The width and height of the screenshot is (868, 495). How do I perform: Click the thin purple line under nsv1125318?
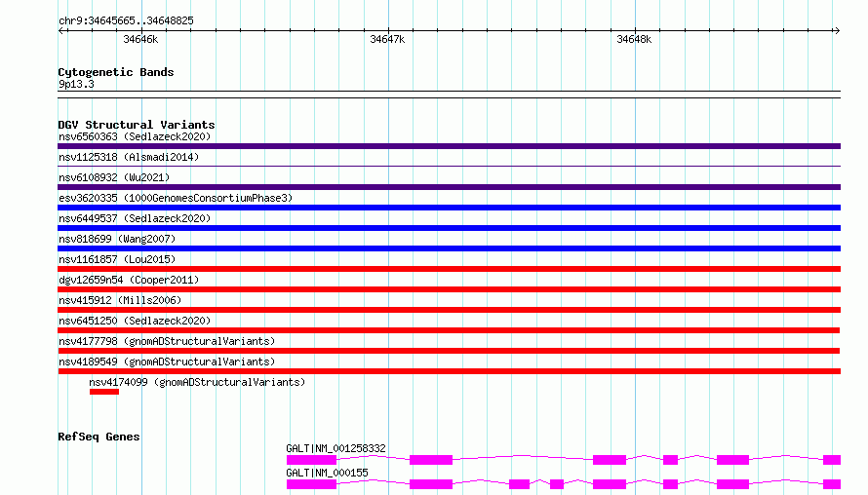pyautogui.click(x=449, y=166)
